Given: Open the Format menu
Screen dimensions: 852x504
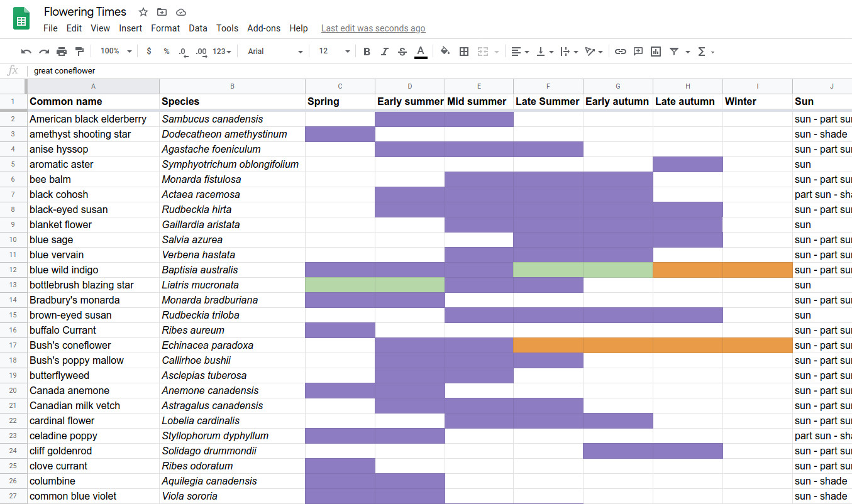Looking at the screenshot, I should pyautogui.click(x=165, y=28).
